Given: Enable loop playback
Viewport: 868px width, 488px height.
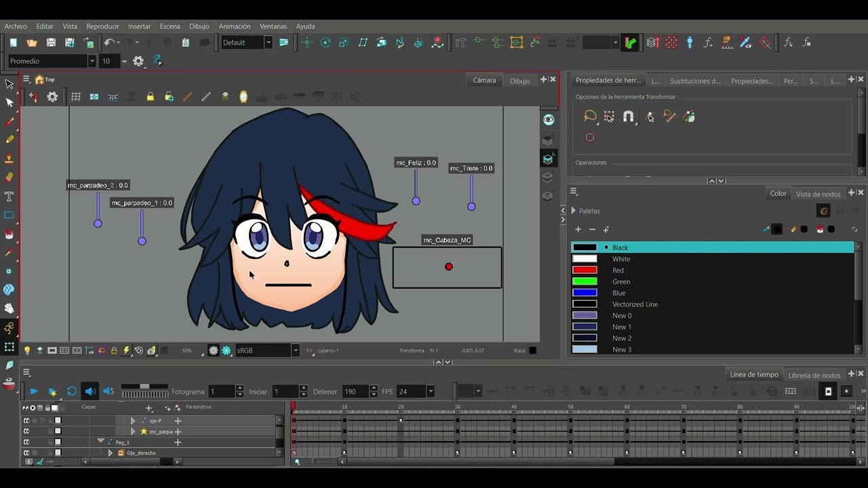Looking at the screenshot, I should coord(71,391).
